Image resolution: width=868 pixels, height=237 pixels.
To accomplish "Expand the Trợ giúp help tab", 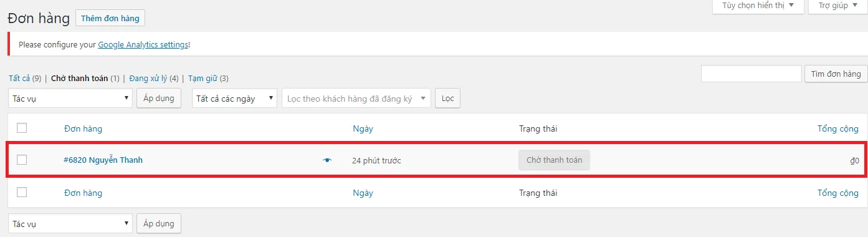I will (x=837, y=6).
